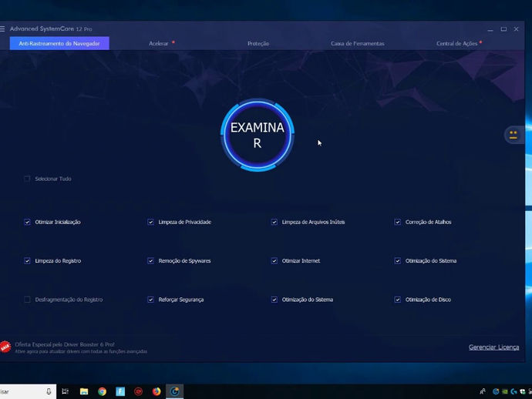Click the red SALE badge icon
Screen dimensions: 532x399
pyautogui.click(x=5, y=347)
